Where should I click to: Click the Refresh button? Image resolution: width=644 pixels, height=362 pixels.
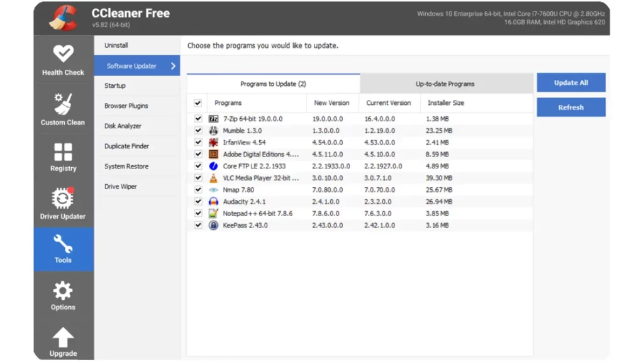570,107
